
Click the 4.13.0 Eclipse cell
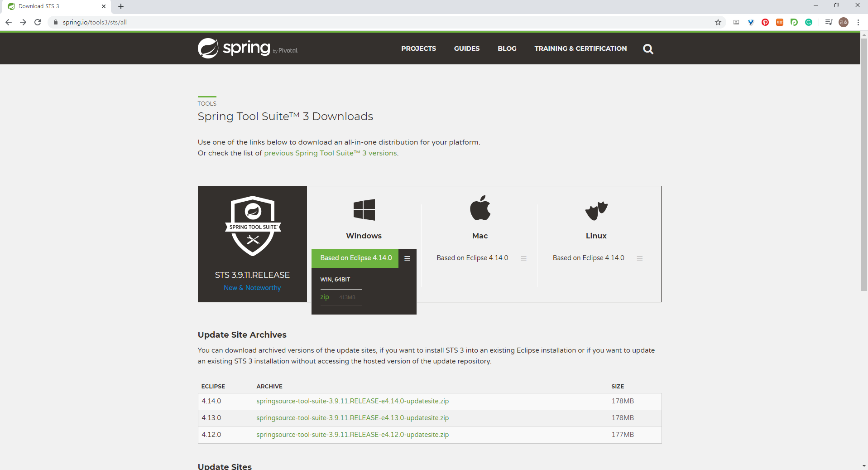(x=211, y=418)
